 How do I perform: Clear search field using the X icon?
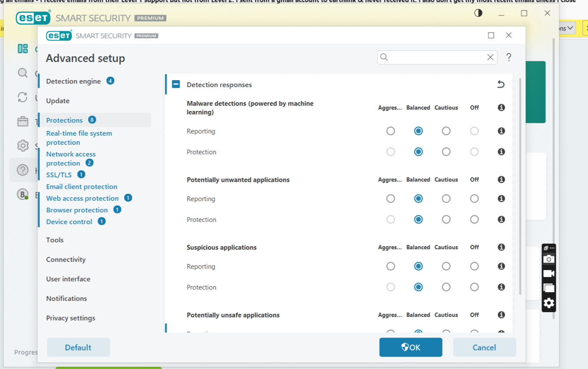[490, 57]
